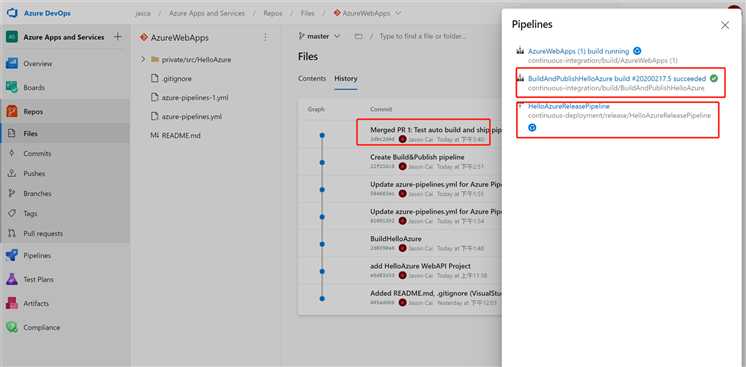Click the Repos breadcrumb
Image resolution: width=746 pixels, height=367 pixels.
(273, 13)
